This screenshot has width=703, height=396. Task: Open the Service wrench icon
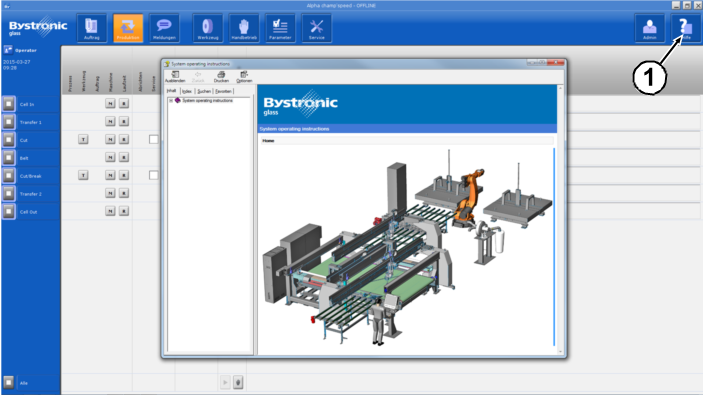click(317, 28)
